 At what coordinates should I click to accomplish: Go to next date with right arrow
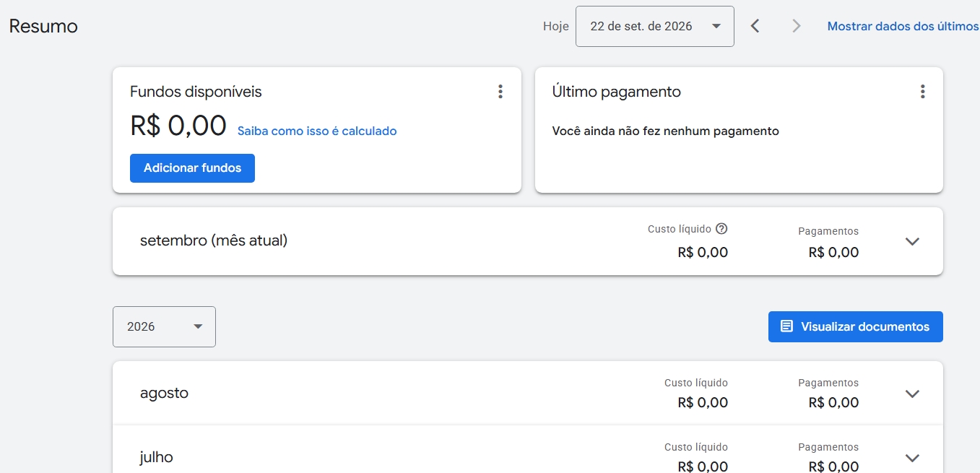[797, 27]
